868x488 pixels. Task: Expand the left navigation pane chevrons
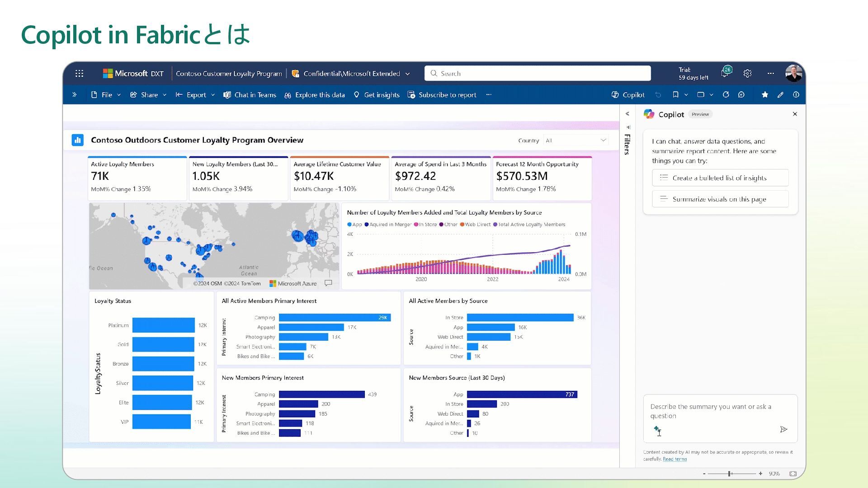tap(74, 94)
